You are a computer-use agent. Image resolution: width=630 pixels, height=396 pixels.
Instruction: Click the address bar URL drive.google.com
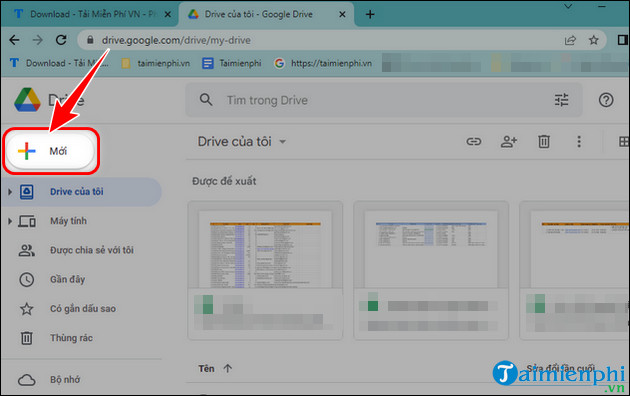pos(176,40)
